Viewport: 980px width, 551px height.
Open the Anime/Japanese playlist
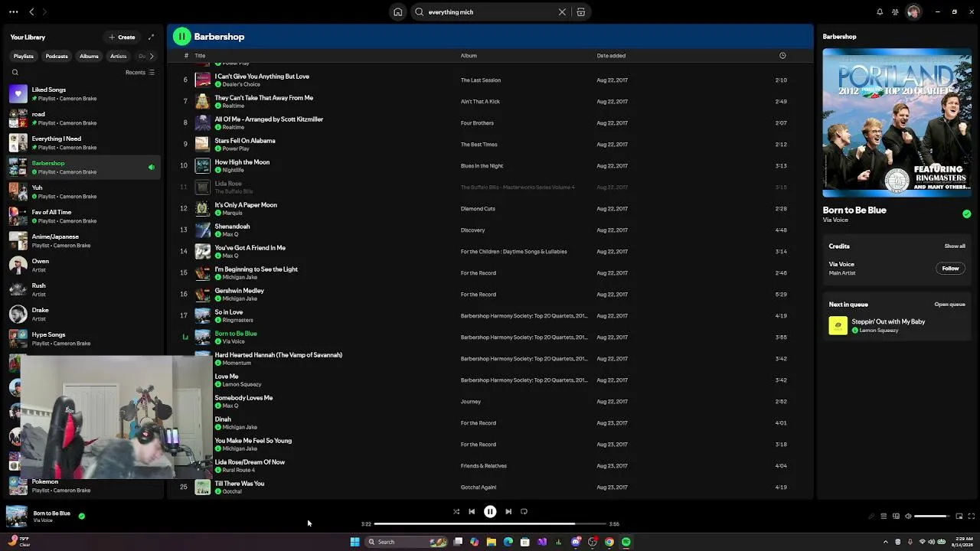click(x=83, y=241)
